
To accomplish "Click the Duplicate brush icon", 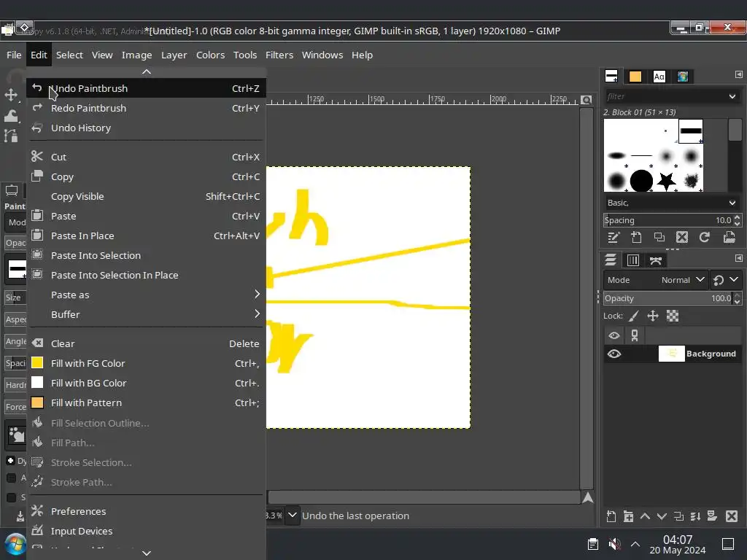I will (x=659, y=237).
